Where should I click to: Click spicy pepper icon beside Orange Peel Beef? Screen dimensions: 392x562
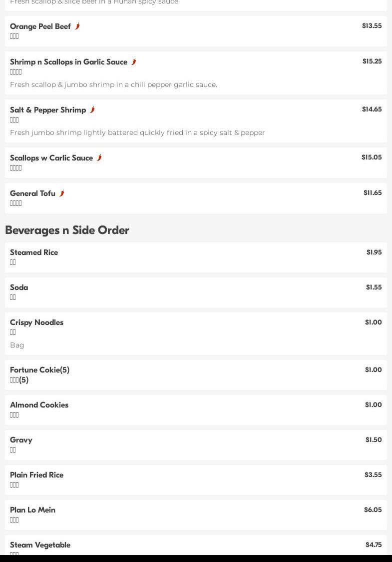[77, 26]
